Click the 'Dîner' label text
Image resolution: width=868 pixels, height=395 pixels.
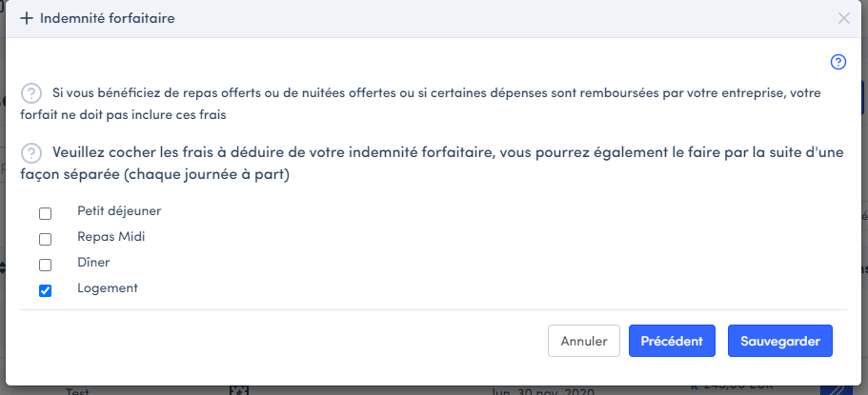[94, 262]
